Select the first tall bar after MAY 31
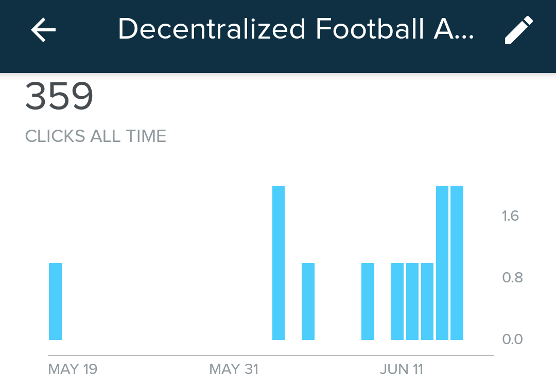This screenshot has width=556, height=392. (279, 263)
